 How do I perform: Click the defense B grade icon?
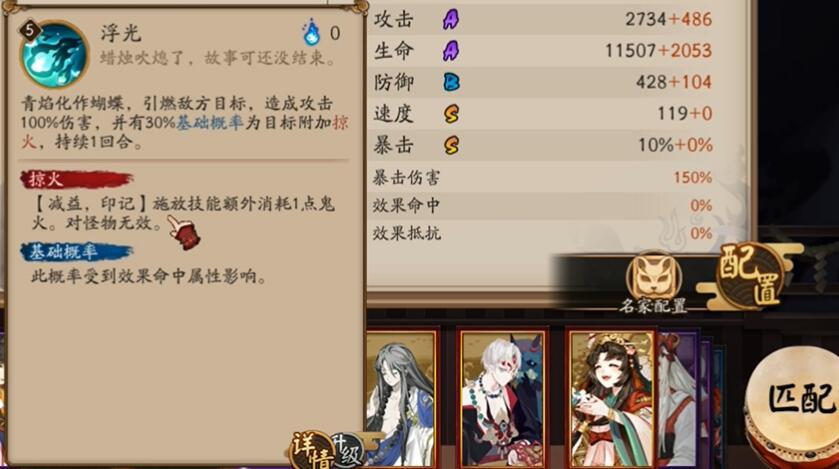pos(452,82)
